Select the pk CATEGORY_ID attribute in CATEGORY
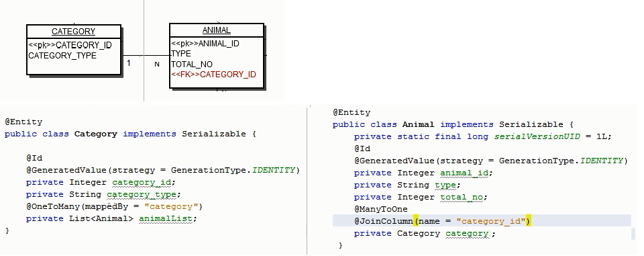Viewport: 644px width, 256px height. coord(70,45)
